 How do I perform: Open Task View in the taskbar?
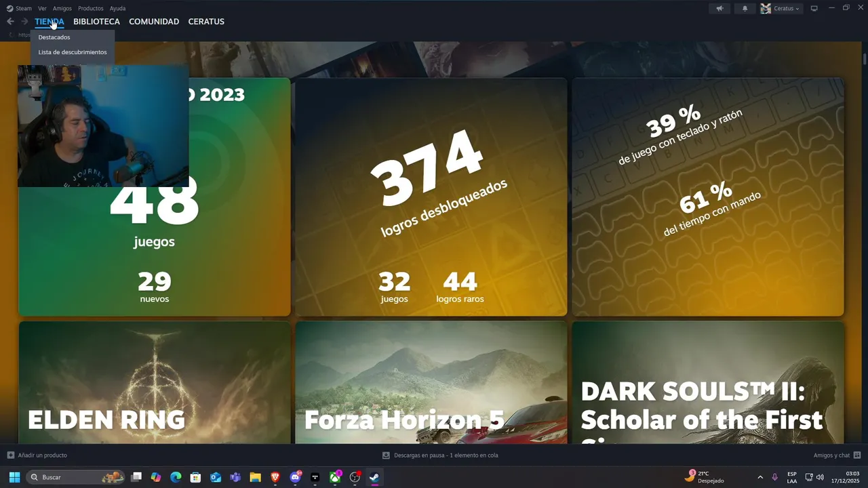point(136,477)
